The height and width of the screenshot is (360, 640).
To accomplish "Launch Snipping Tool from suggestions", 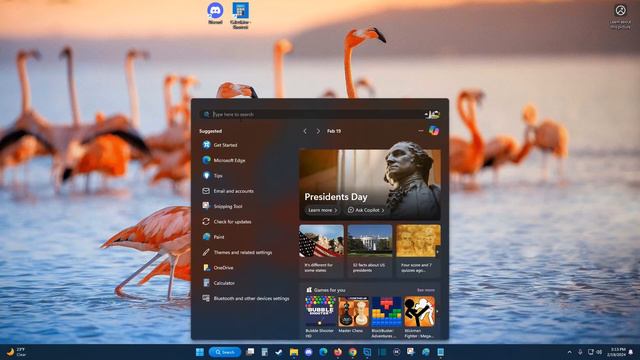I will 222,206.
